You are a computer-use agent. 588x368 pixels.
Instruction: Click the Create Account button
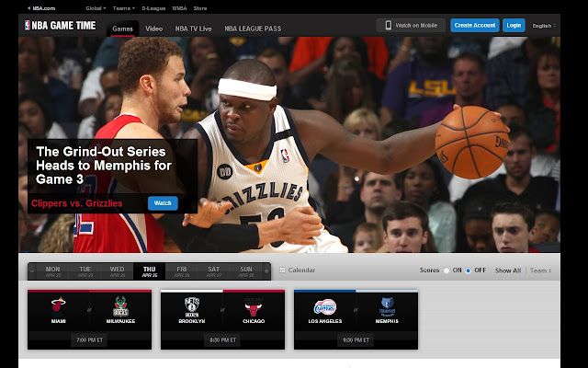[475, 25]
